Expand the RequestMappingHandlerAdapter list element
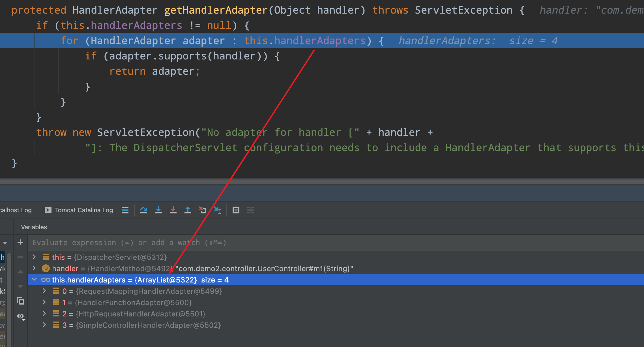644x347 pixels. coord(44,291)
